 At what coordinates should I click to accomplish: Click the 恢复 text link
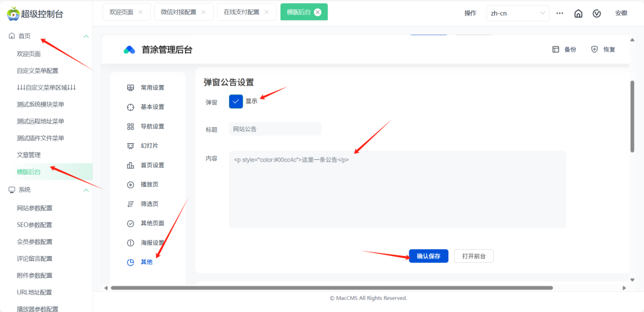point(609,49)
